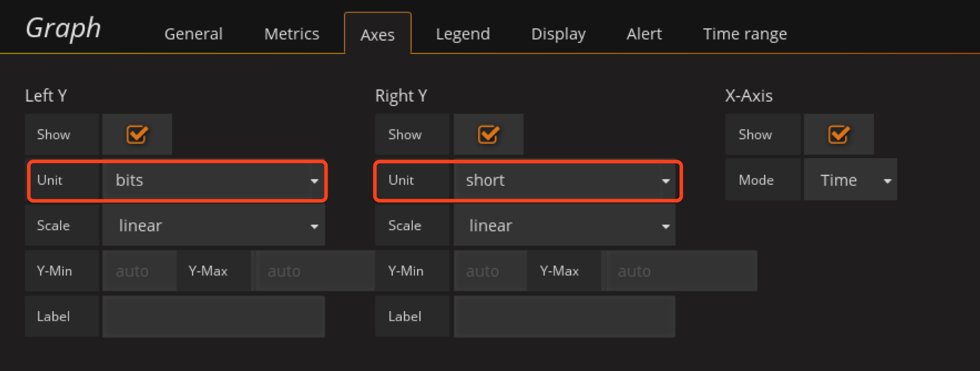Open the Time range tab

pyautogui.click(x=744, y=34)
